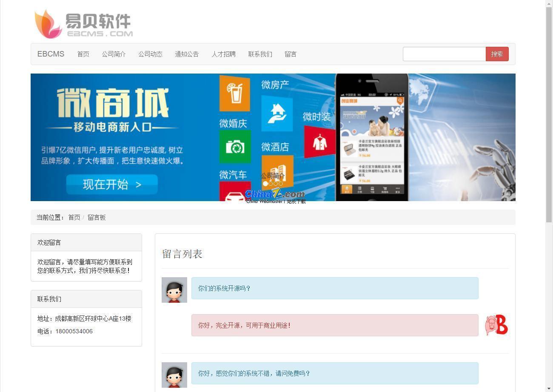Screen dimensions: 553x392
Task: Open 联系我们 from the navigation bar
Action: pyautogui.click(x=260, y=54)
